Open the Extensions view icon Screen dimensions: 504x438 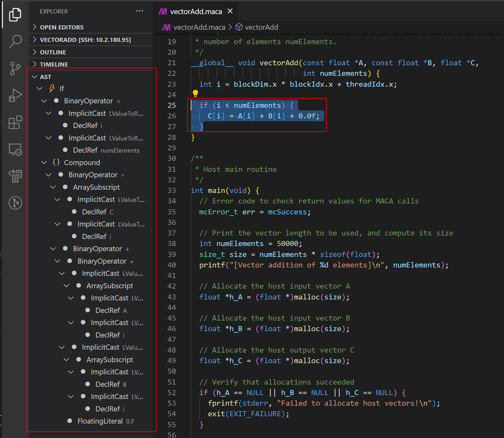click(15, 123)
